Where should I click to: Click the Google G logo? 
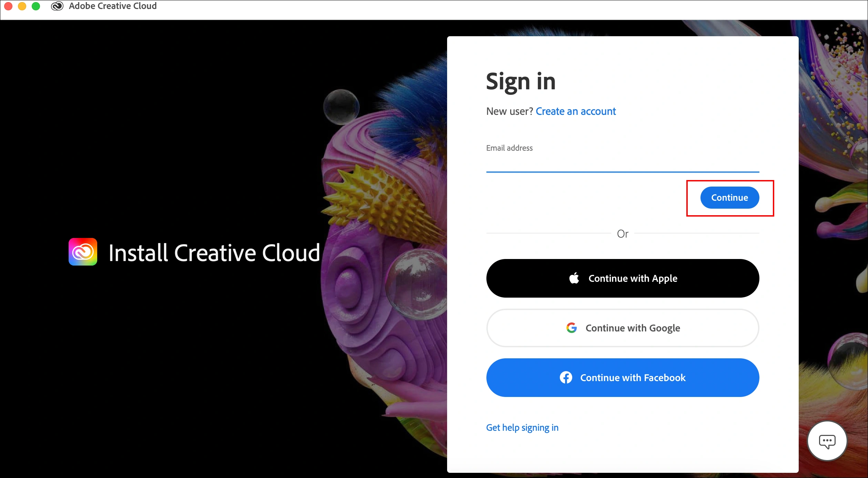point(571,328)
